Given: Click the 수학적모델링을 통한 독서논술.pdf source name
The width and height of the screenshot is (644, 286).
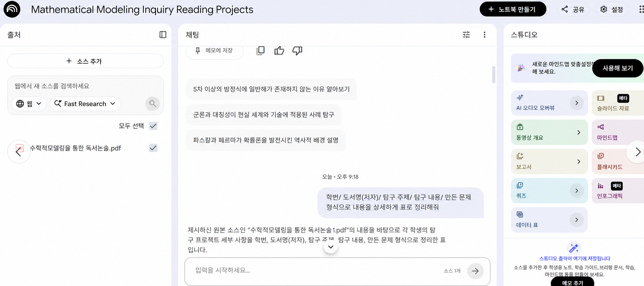Looking at the screenshot, I should point(75,148).
